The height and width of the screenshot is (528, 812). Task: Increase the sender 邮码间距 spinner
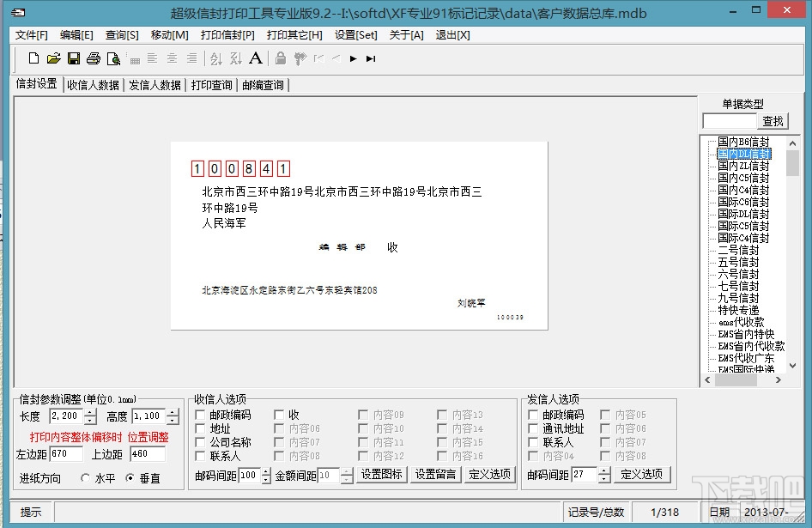click(603, 471)
